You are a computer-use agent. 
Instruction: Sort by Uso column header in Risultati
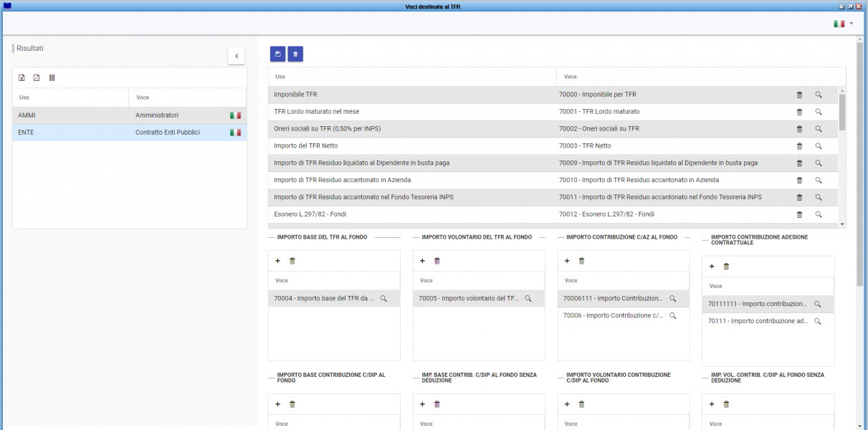[24, 97]
